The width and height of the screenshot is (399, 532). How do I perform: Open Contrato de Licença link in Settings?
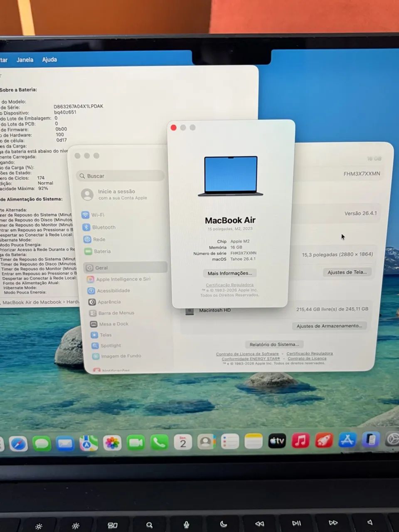pyautogui.click(x=307, y=358)
